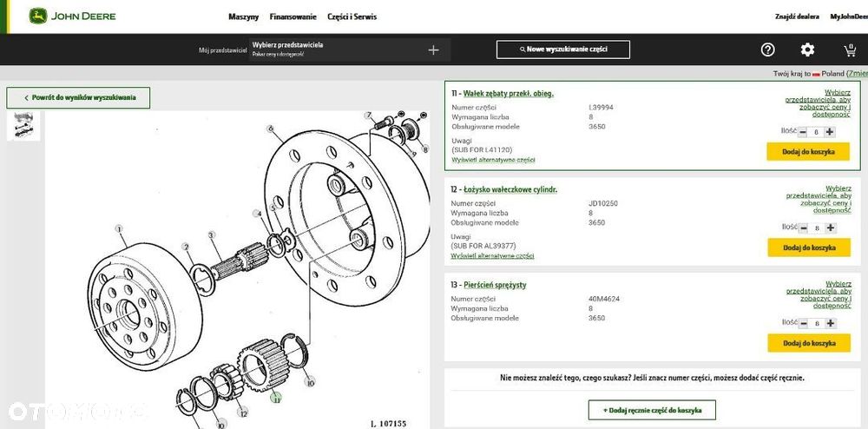The height and width of the screenshot is (429, 868).
Task: Decrease quantity for Łożysko wałeczkowe item 12
Action: coord(803,228)
